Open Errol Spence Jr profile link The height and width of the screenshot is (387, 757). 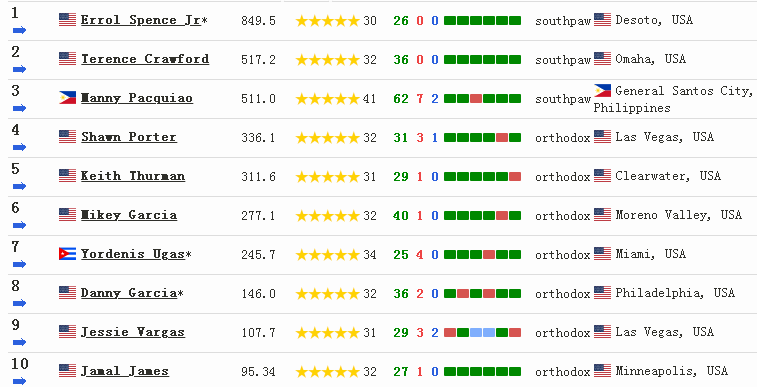click(140, 20)
